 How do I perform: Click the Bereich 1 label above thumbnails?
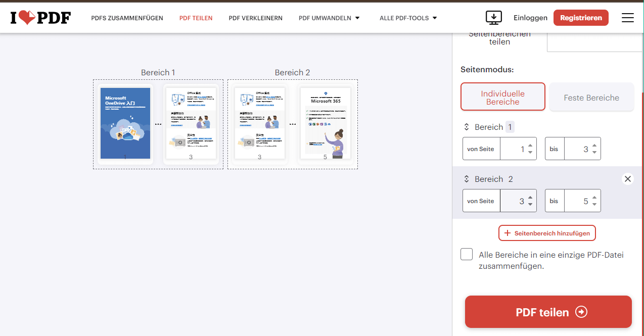click(158, 72)
